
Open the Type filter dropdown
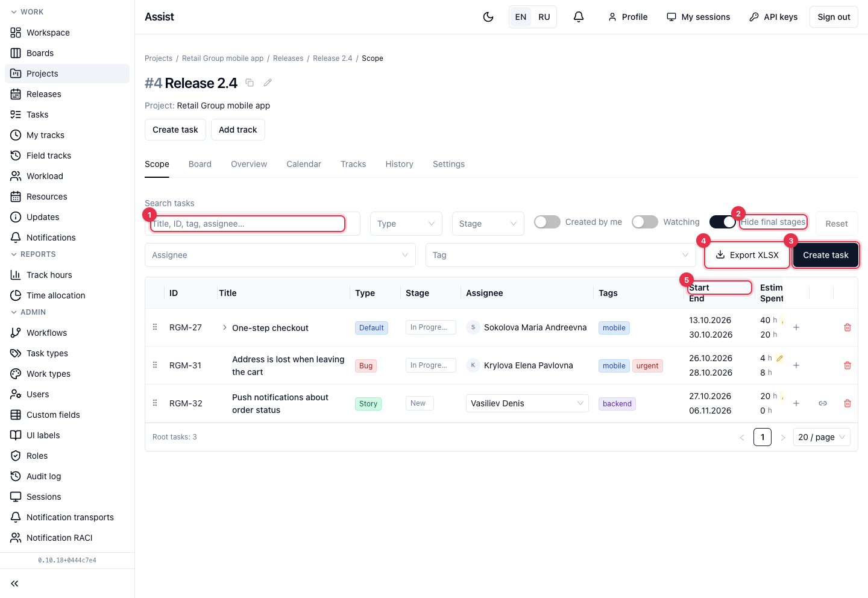pos(406,224)
